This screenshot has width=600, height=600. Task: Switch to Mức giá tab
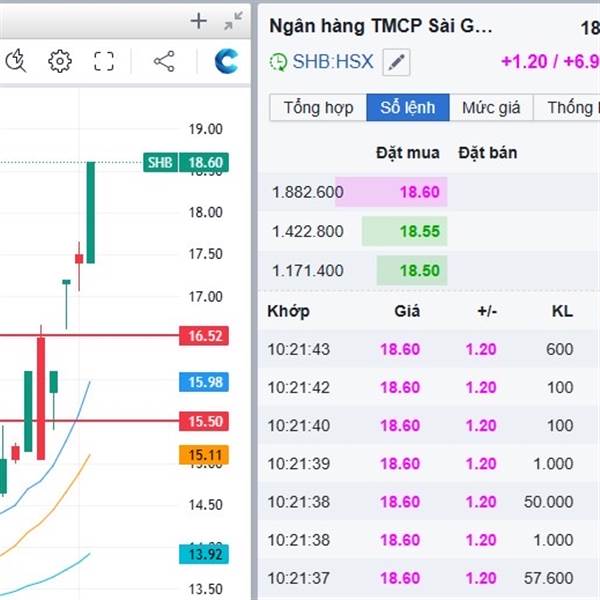coord(491,108)
